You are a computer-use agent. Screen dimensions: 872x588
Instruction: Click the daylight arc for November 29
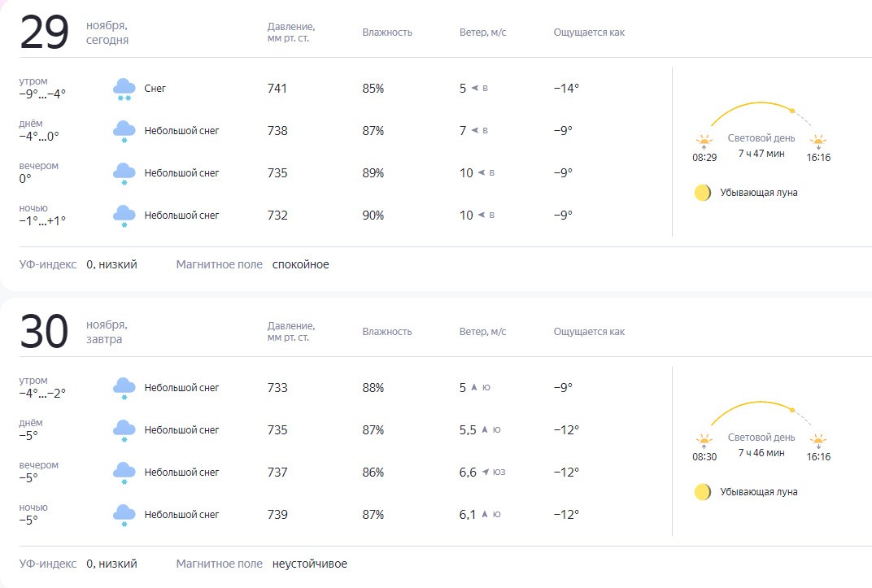coord(761,114)
